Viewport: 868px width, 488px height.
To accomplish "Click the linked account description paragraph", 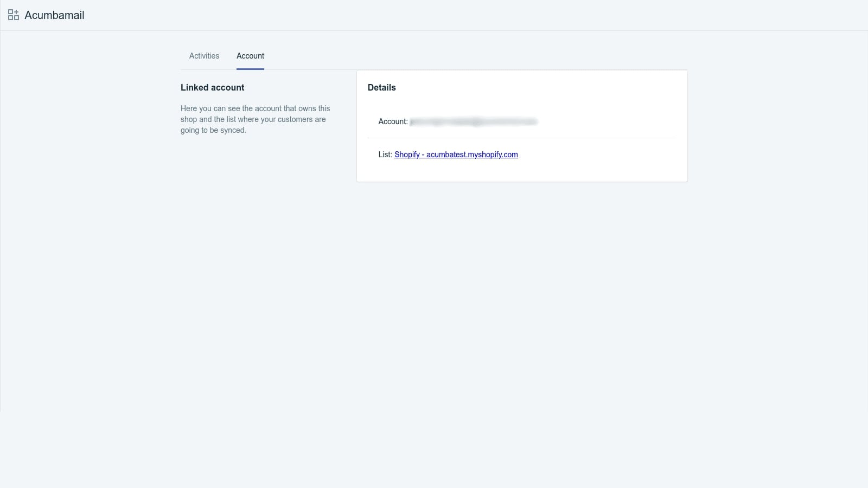I will 255,119.
